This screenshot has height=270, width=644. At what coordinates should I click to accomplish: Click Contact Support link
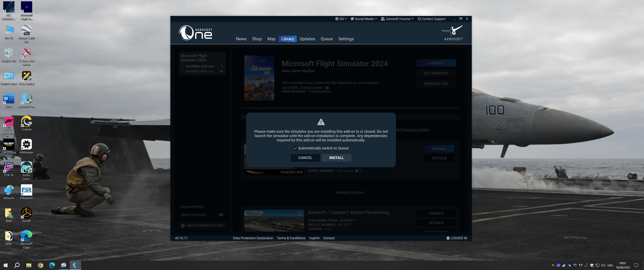[432, 19]
